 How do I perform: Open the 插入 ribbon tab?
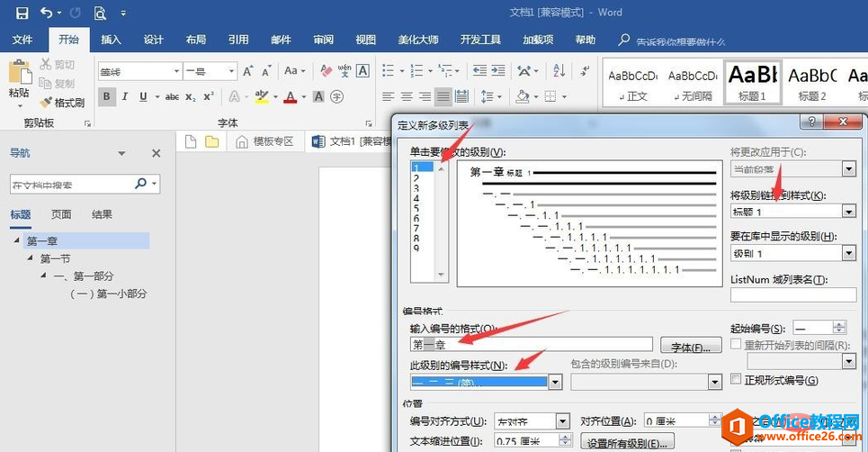tap(111, 40)
